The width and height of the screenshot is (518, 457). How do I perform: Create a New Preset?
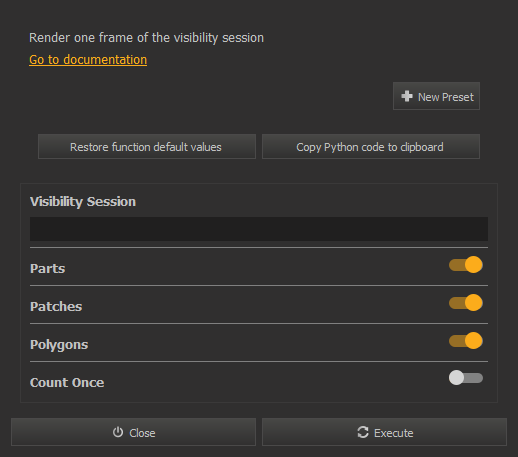(436, 96)
